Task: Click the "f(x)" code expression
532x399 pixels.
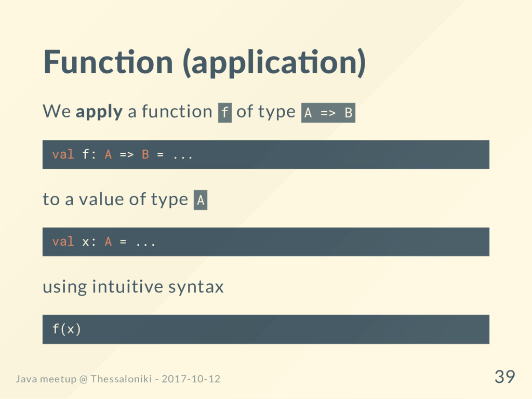Action: 66,329
